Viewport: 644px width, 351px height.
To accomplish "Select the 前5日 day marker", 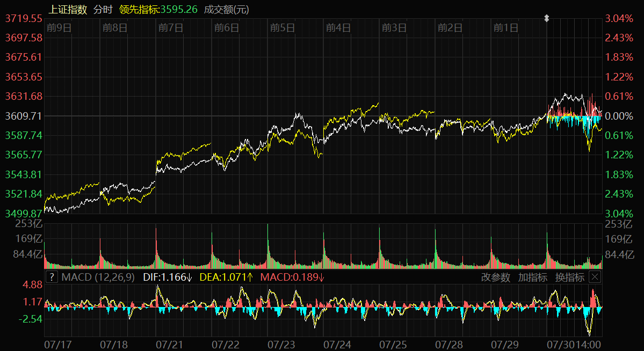I will [x=283, y=28].
